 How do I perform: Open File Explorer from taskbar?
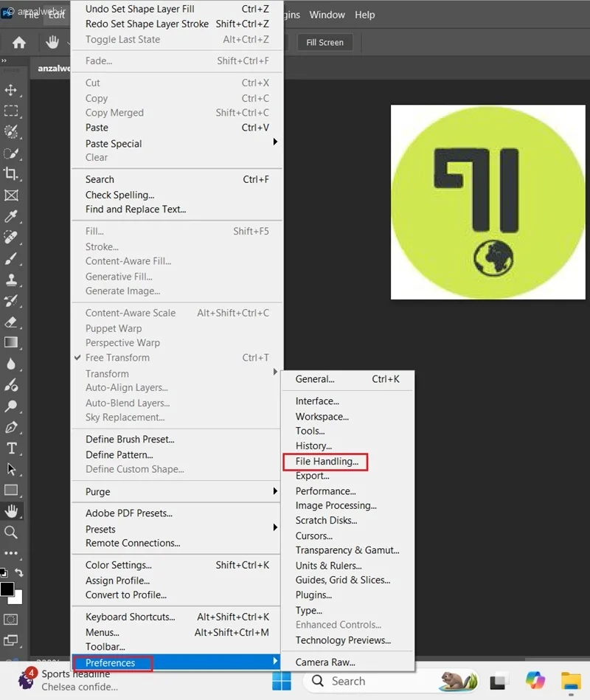tap(571, 682)
